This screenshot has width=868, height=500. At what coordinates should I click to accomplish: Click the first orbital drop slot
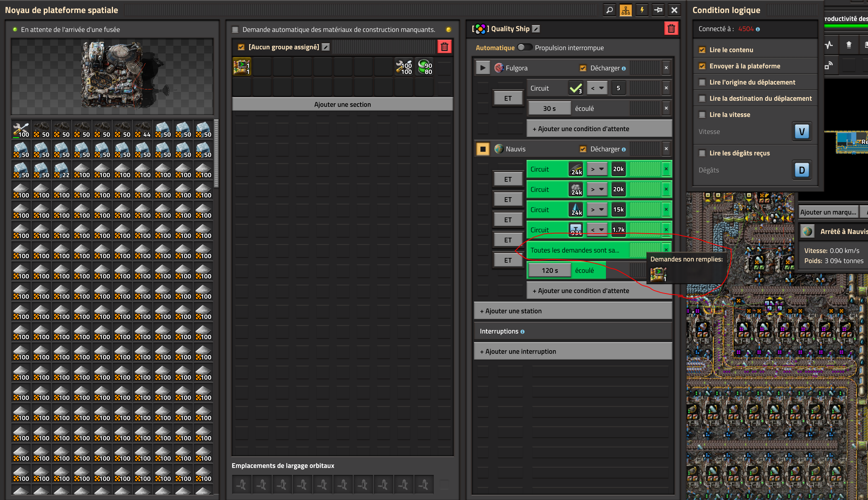point(241,485)
